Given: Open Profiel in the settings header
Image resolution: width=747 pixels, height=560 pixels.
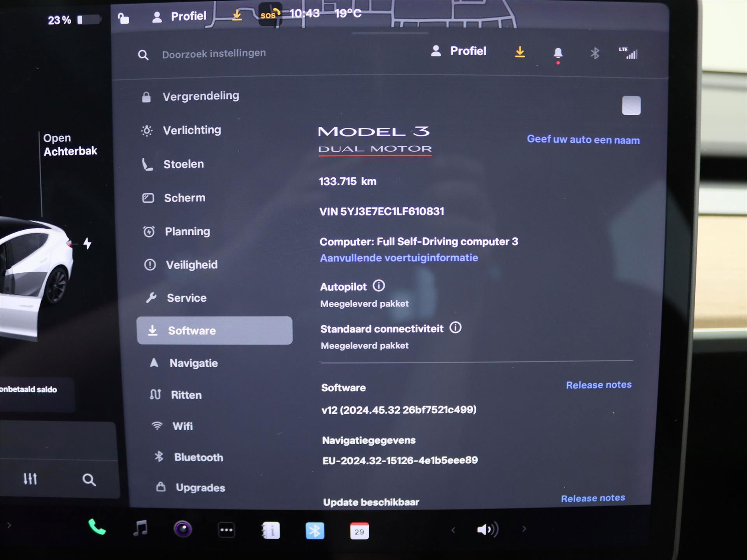Looking at the screenshot, I should 458,51.
